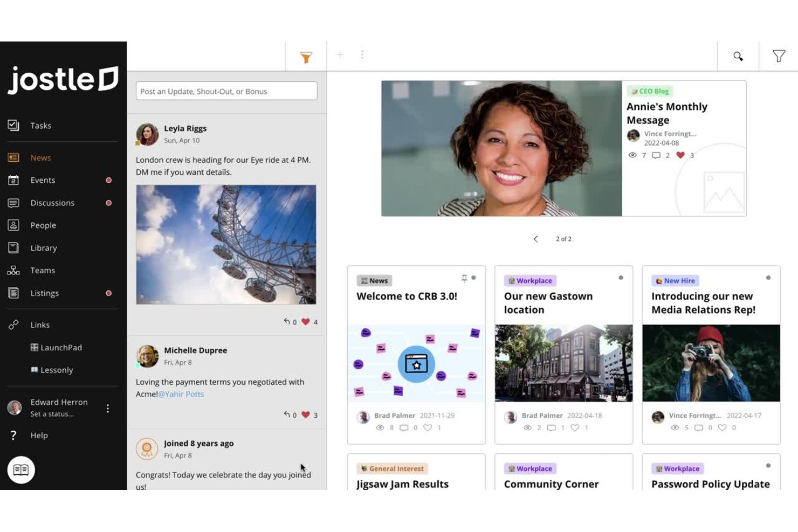Open Jigsaw Jam Results article
The image size is (798, 532).
pos(402,484)
